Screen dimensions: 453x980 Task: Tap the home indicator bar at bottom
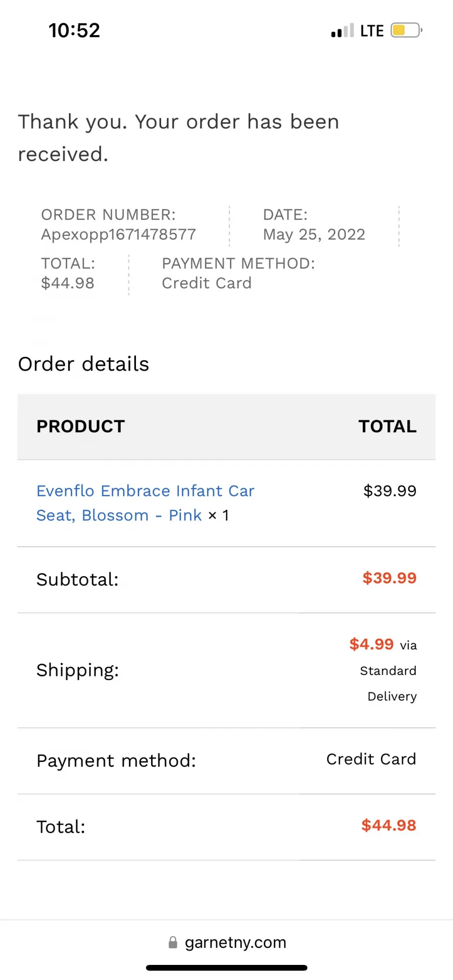[226, 967]
